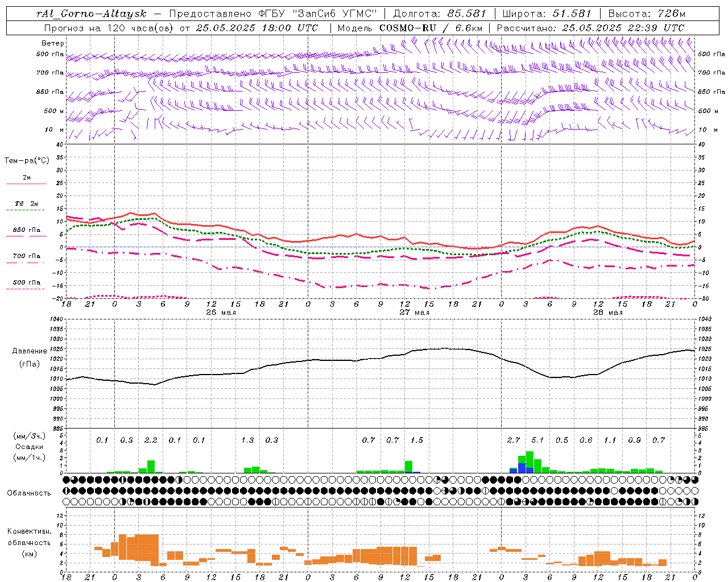This screenshot has height=582, width=728.
Task: Click the 'Рассчитано: 25.05.2025 22:39 UTC' timestamp
Action: point(590,28)
